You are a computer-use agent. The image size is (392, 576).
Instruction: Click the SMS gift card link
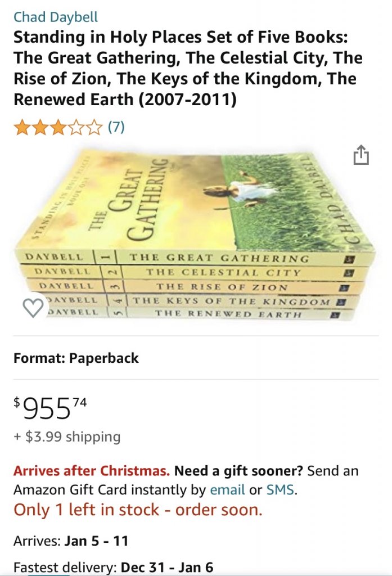[x=280, y=490]
